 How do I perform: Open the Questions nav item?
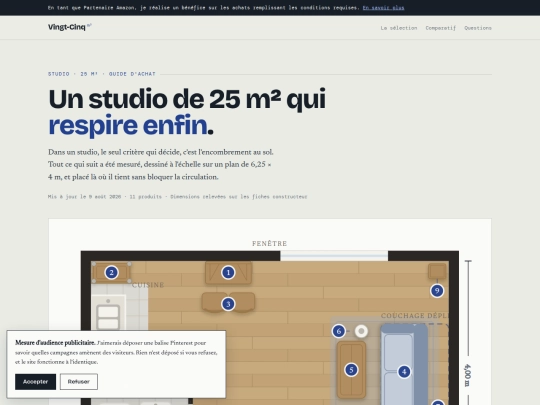(478, 28)
